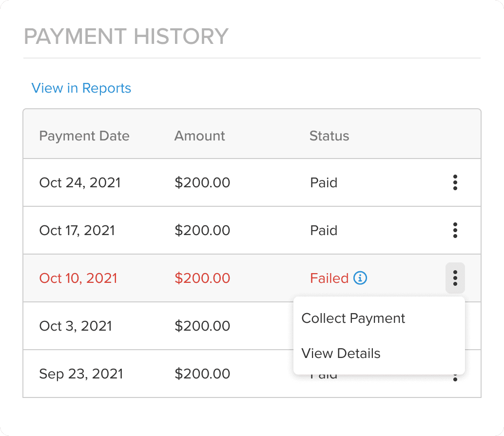Click the Sep 23, 2021 payment date
504x436 pixels.
click(81, 374)
